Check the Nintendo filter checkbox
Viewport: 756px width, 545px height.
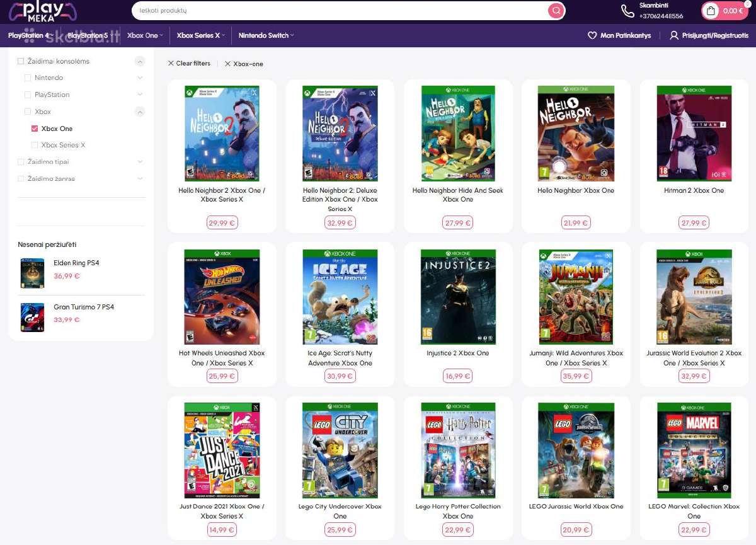[x=28, y=77]
